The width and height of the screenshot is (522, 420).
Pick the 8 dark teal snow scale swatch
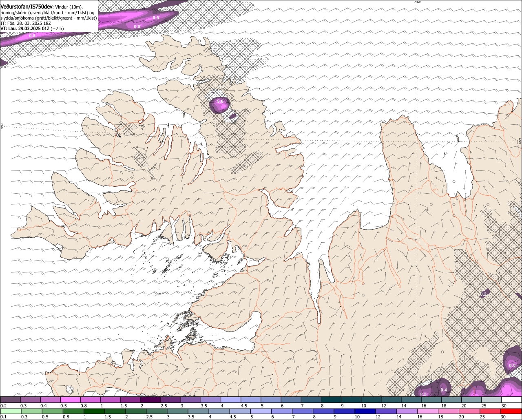click(x=332, y=400)
